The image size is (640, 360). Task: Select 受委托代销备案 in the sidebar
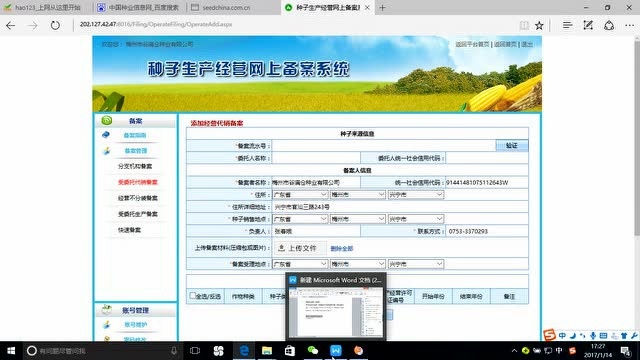pos(138,182)
